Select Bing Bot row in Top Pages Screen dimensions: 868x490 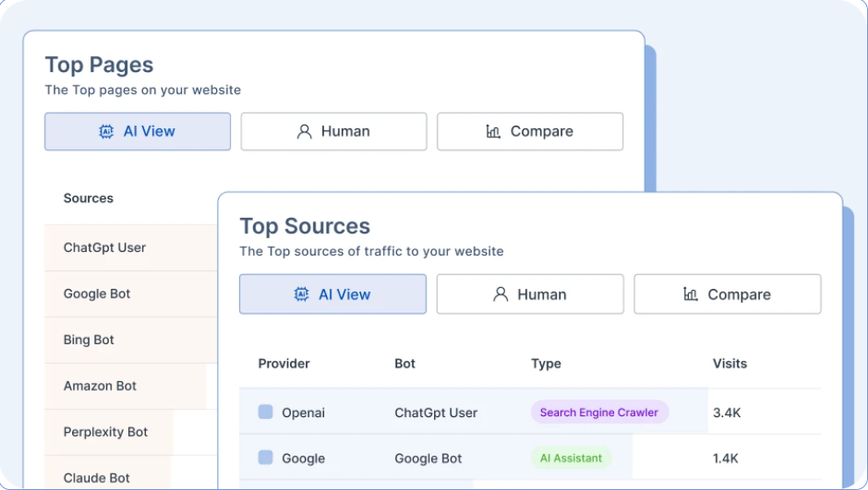(x=131, y=340)
